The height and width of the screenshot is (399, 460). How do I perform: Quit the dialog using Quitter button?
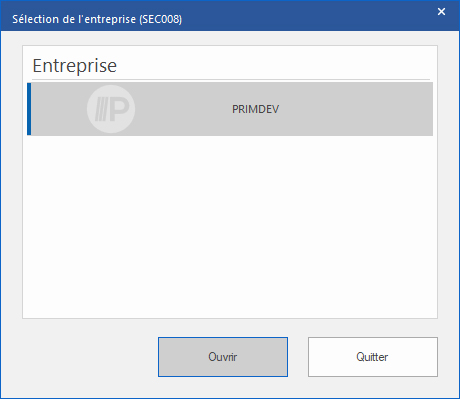[x=373, y=357]
